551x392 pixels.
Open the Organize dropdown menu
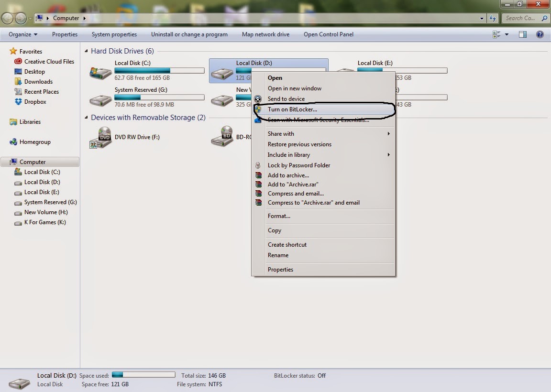[23, 34]
